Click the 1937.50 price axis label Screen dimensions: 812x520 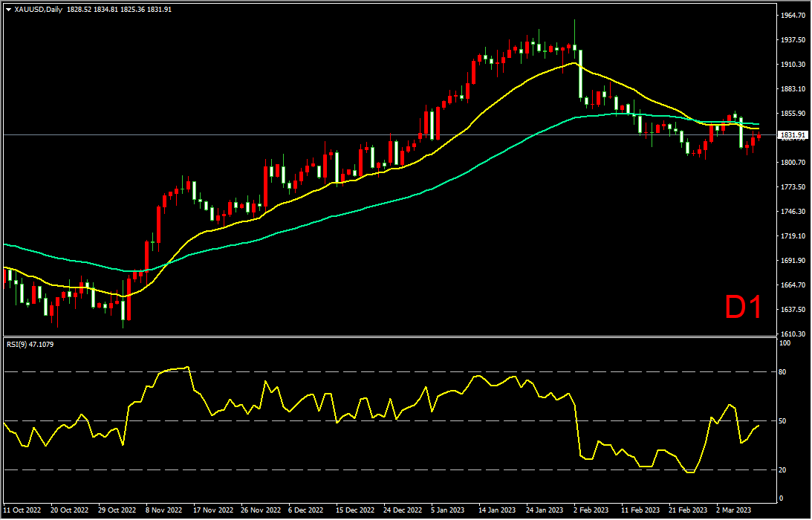793,40
